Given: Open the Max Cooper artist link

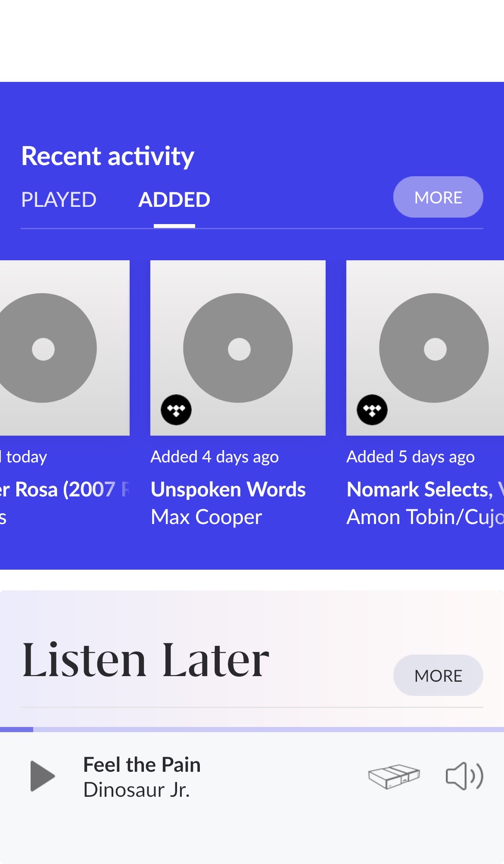Looking at the screenshot, I should point(206,517).
